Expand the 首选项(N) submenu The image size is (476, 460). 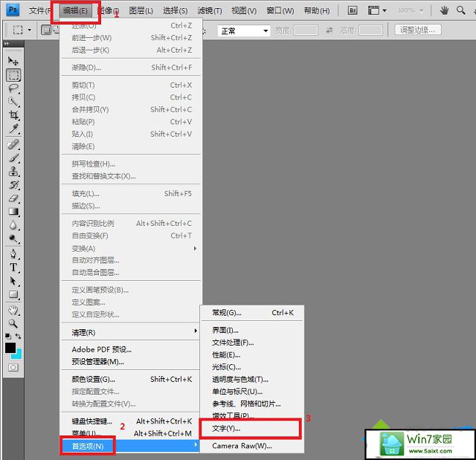pyautogui.click(x=130, y=446)
